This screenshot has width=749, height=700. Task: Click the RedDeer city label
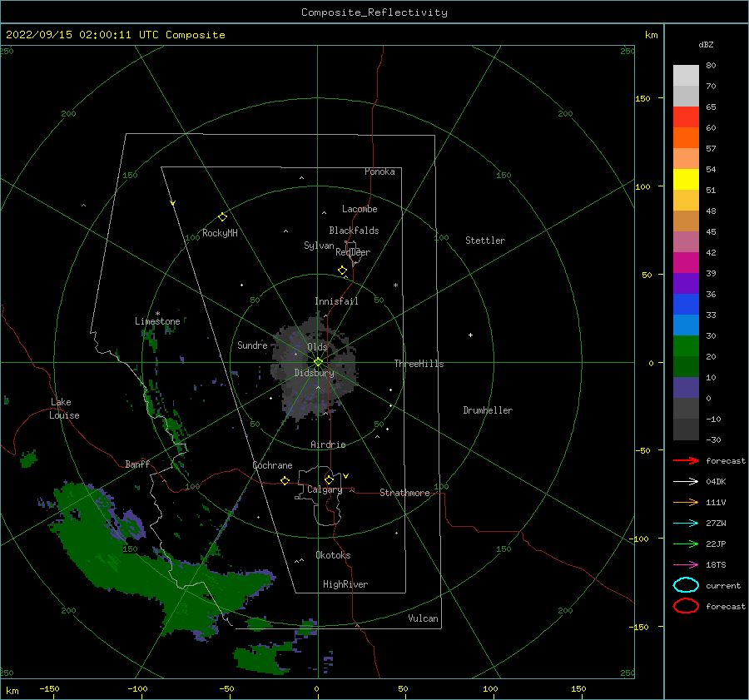(x=353, y=252)
